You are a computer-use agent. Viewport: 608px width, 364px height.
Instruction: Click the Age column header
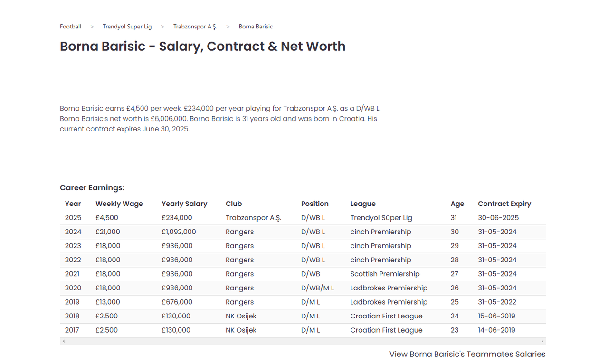[457, 204]
